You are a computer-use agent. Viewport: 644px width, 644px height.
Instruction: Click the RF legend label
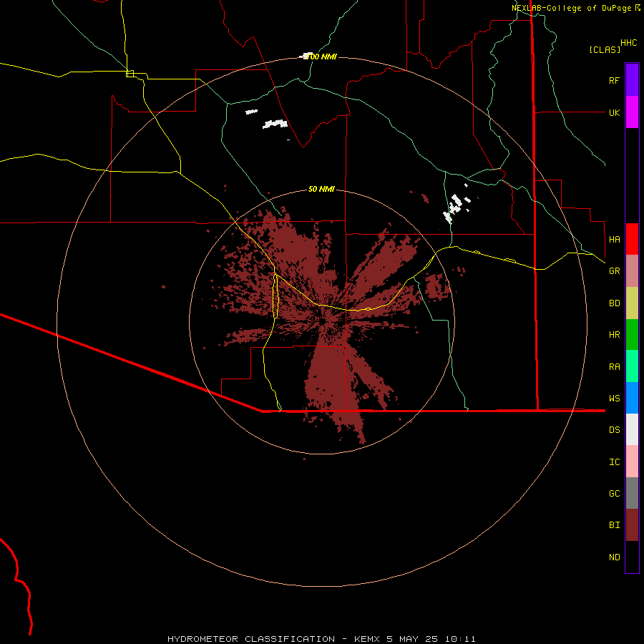(x=614, y=80)
